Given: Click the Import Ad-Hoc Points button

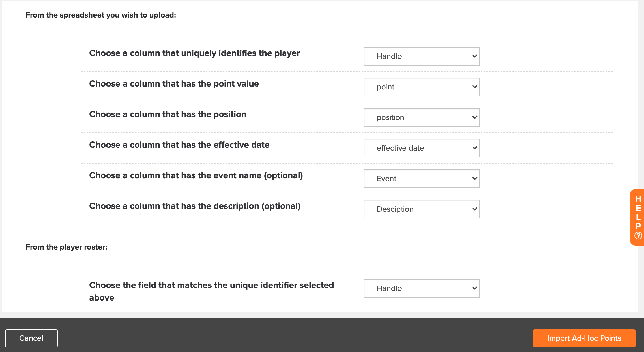Looking at the screenshot, I should 584,338.
